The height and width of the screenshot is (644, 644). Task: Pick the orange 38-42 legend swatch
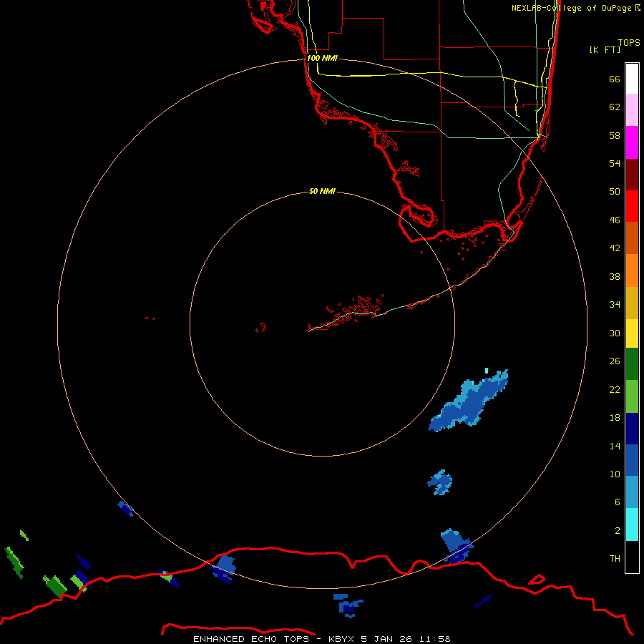(x=632, y=270)
